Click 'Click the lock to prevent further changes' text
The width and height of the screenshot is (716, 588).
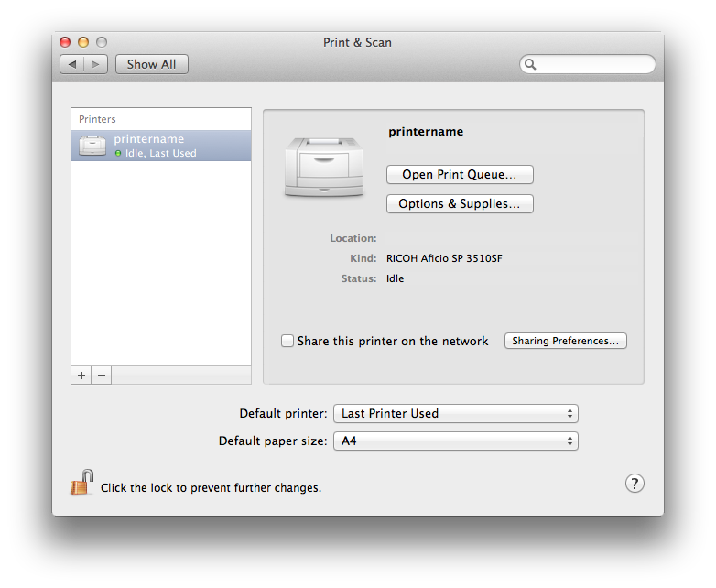coord(211,488)
